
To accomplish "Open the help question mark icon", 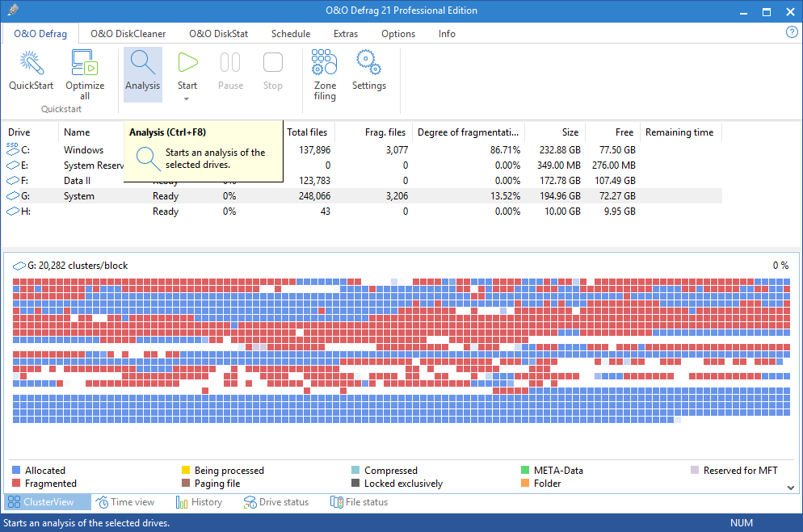I will [792, 32].
